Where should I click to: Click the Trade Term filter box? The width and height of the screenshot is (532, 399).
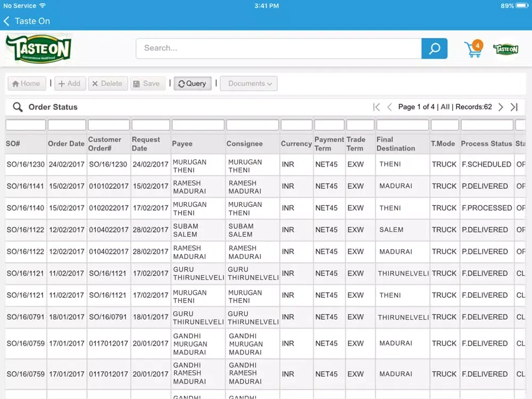360,125
